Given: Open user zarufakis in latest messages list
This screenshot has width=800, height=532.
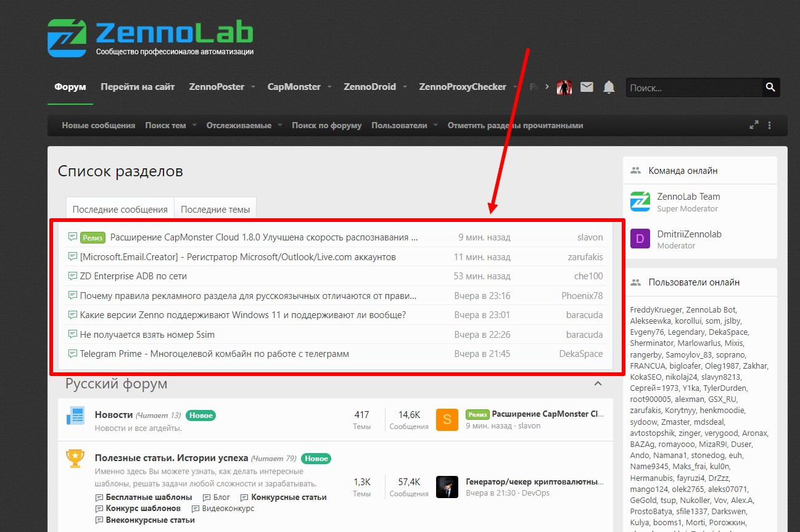Looking at the screenshot, I should [x=585, y=256].
